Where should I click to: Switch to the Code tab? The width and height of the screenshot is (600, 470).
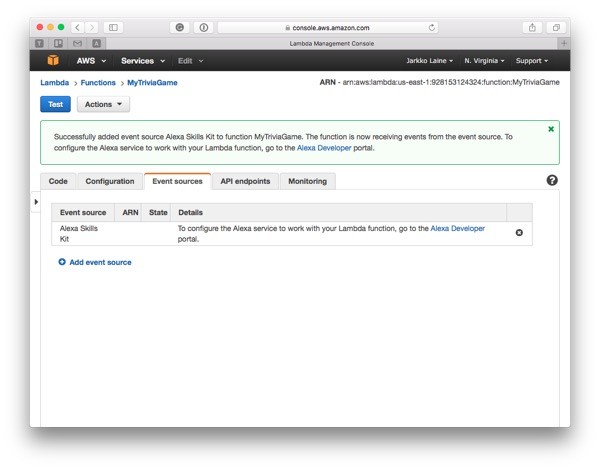click(58, 181)
